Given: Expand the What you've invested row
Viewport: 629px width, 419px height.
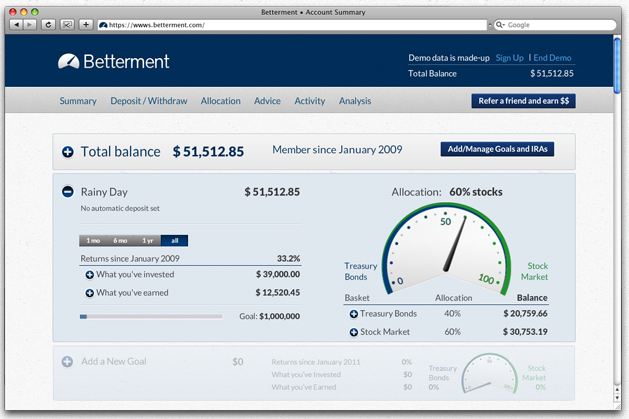Looking at the screenshot, I should point(89,275).
